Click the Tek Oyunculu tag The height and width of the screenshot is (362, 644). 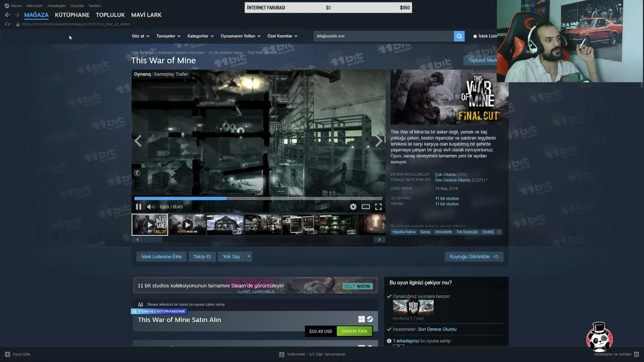467,232
